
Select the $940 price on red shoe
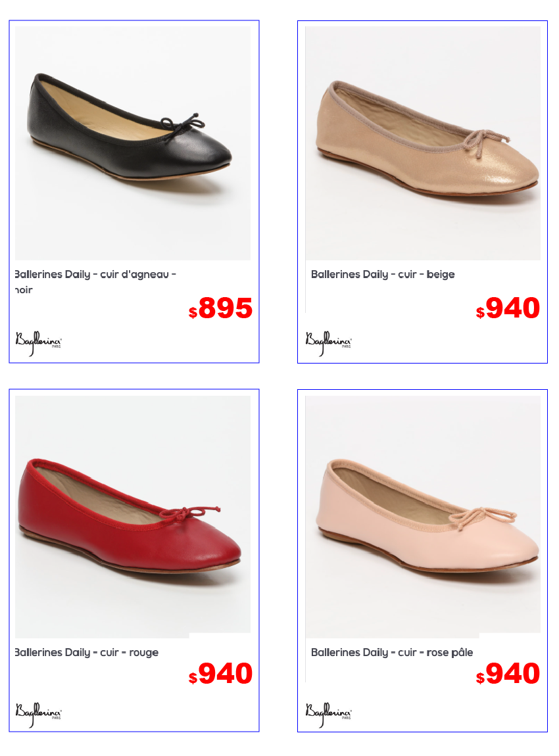click(x=220, y=674)
